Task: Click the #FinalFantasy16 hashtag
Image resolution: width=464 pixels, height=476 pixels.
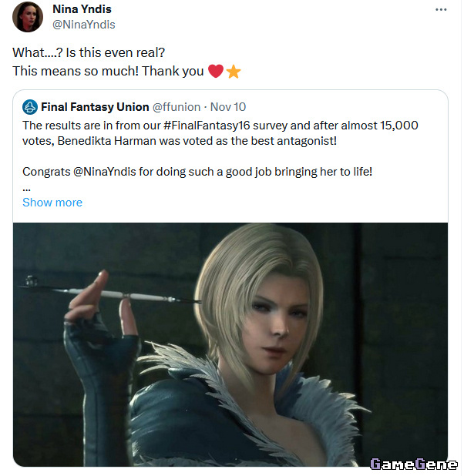Action: [207, 126]
